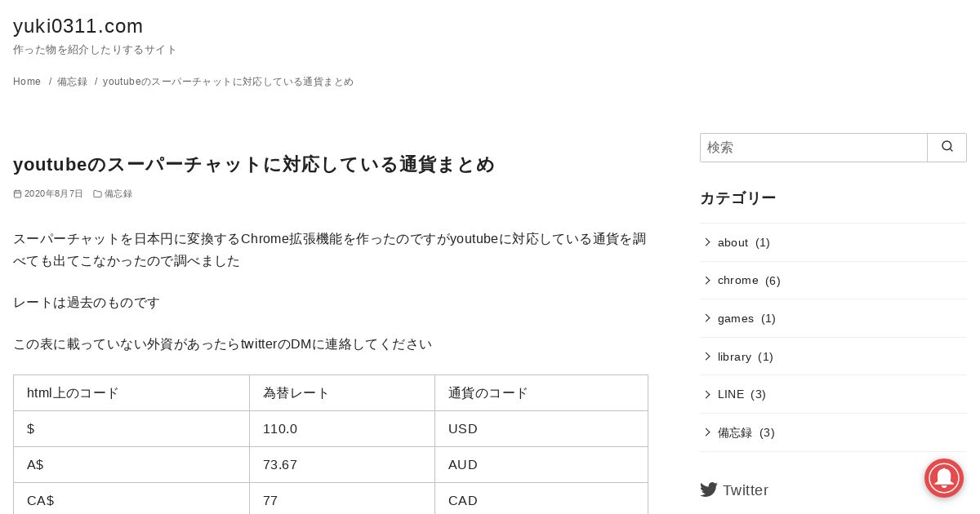980x514 pixels.
Task: Open 備忘録 breadcrumb link
Action: coord(72,82)
